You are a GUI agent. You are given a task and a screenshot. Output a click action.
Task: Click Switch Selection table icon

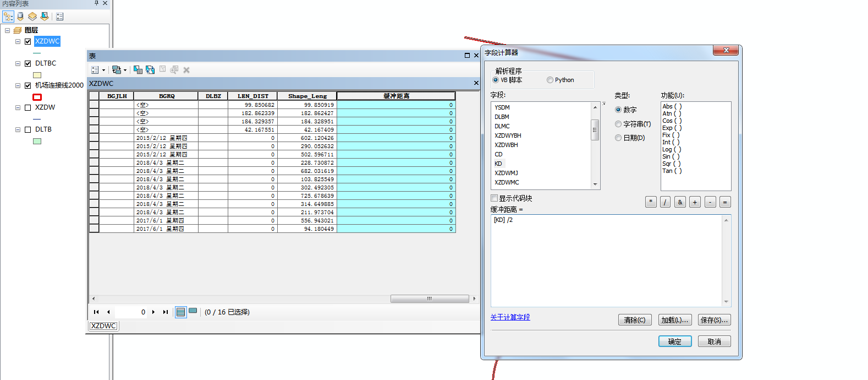point(150,70)
